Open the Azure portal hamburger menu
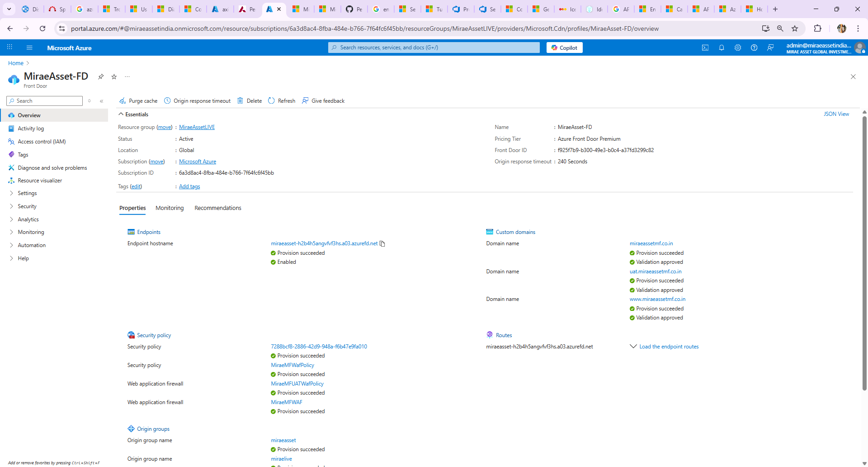Viewport: 868px width, 467px height. tap(29, 48)
